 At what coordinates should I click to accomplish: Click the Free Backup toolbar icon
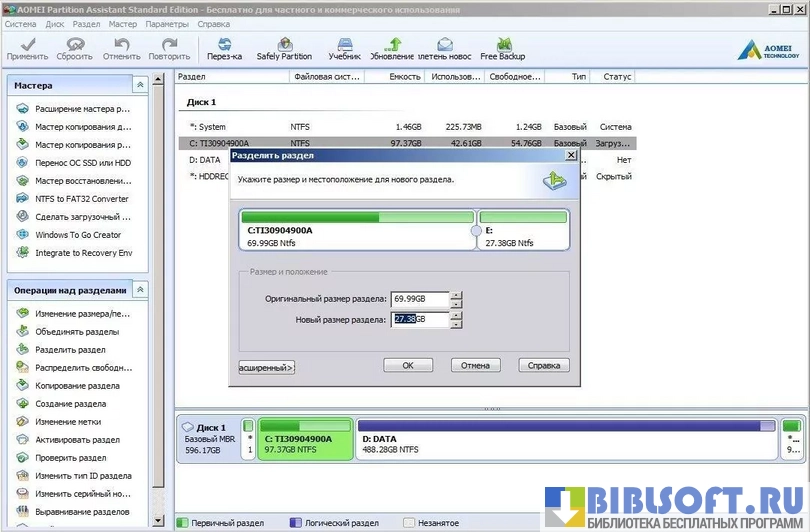pyautogui.click(x=502, y=47)
